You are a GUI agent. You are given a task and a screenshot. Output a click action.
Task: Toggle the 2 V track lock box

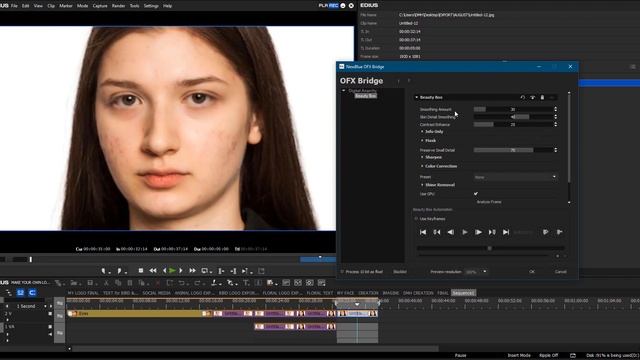(x=50, y=313)
